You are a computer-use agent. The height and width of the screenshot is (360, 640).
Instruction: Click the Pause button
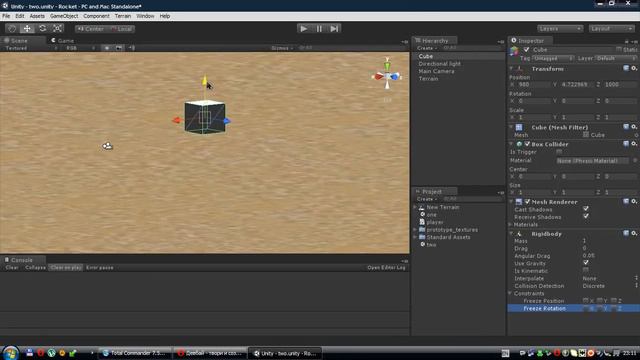(319, 29)
